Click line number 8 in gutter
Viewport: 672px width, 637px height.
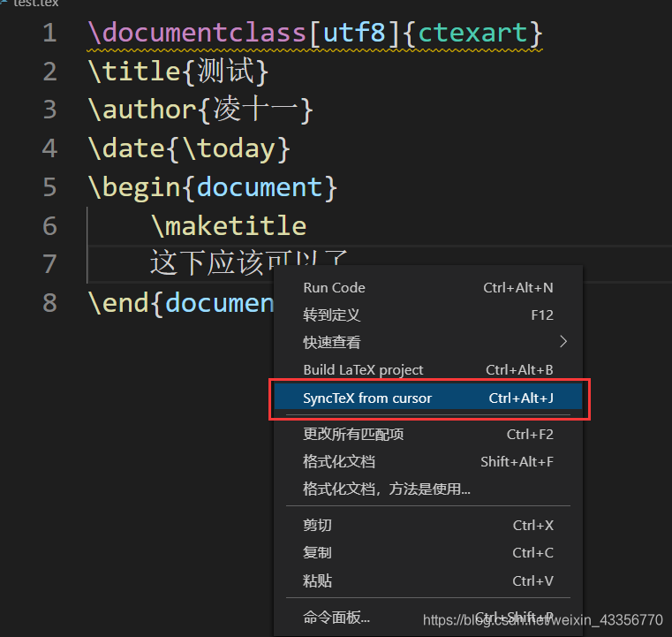[x=49, y=303]
